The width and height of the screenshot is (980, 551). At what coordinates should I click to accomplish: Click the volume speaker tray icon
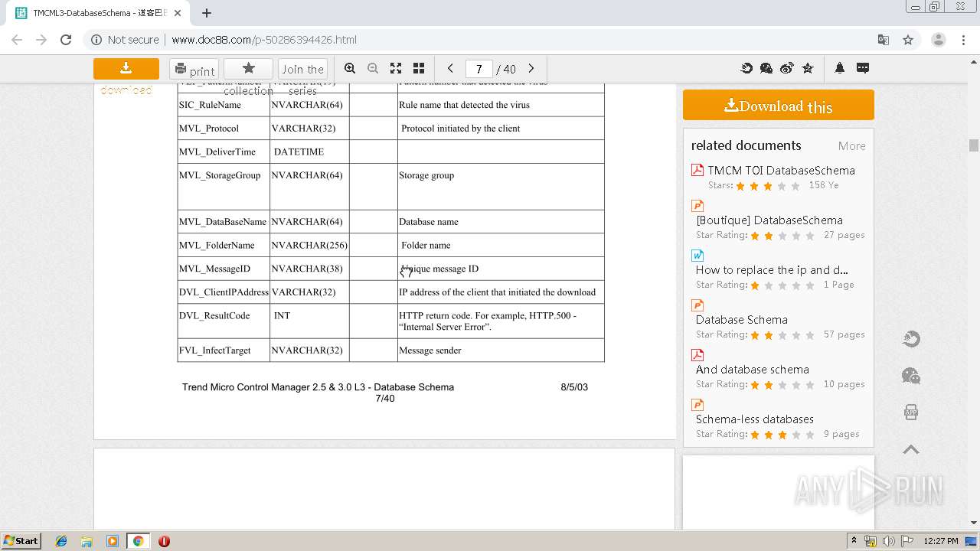tap(889, 541)
